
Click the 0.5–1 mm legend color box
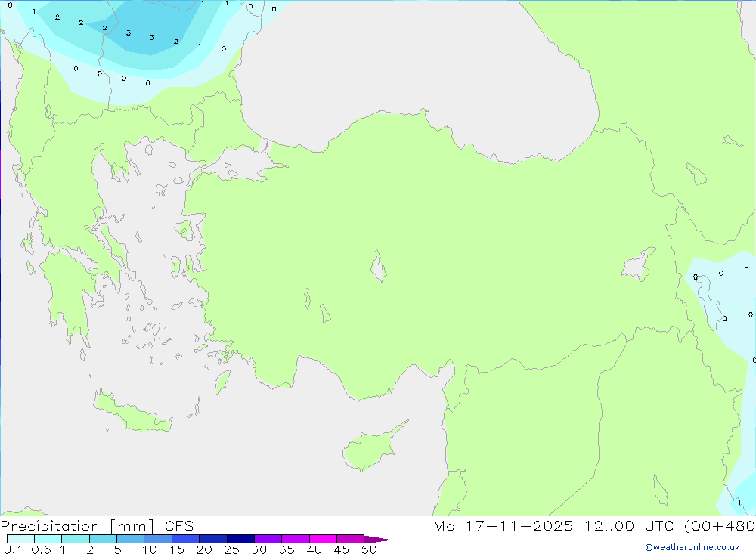(48, 539)
